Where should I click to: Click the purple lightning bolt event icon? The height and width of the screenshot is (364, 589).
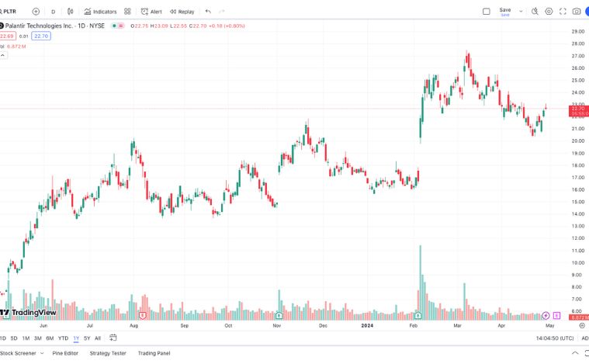[546, 316]
